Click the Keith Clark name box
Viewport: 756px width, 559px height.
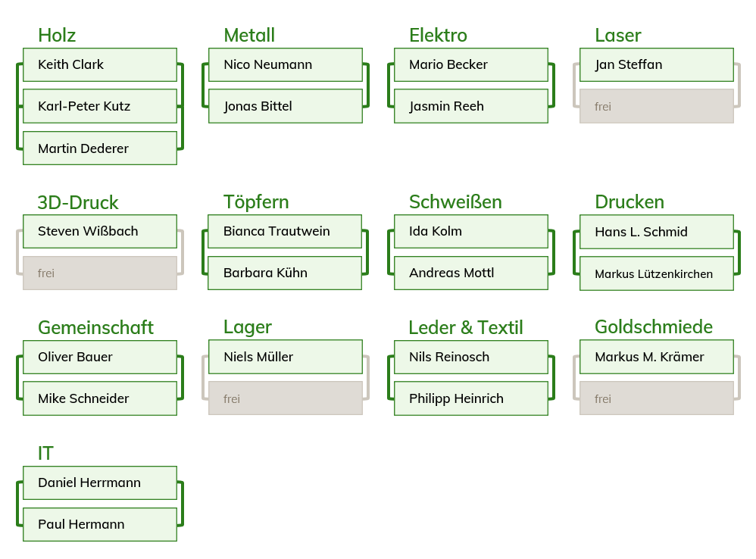pos(100,65)
